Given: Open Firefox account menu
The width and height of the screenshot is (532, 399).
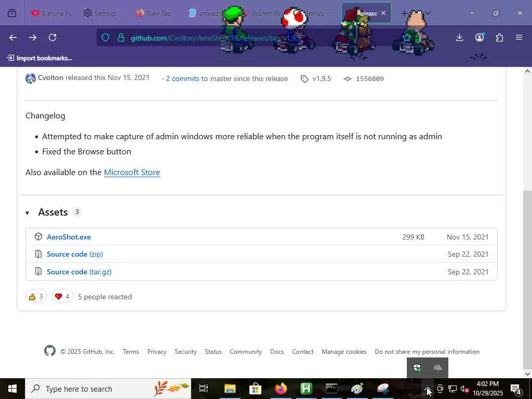Looking at the screenshot, I should [x=480, y=37].
